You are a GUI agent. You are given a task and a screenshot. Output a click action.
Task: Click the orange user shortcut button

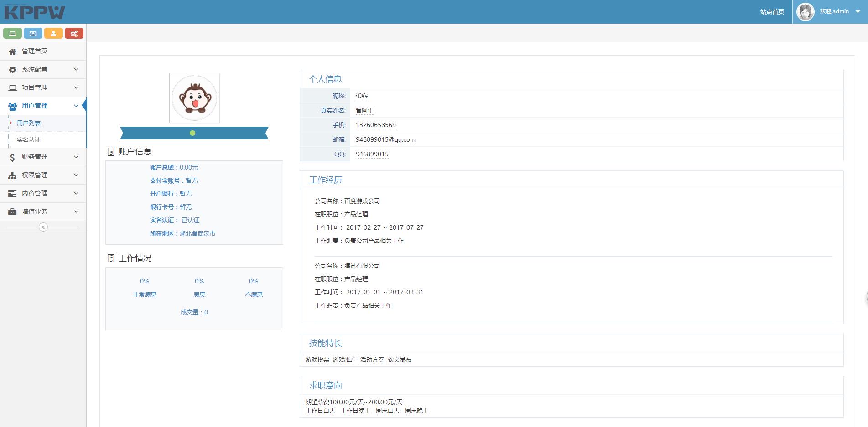(53, 33)
